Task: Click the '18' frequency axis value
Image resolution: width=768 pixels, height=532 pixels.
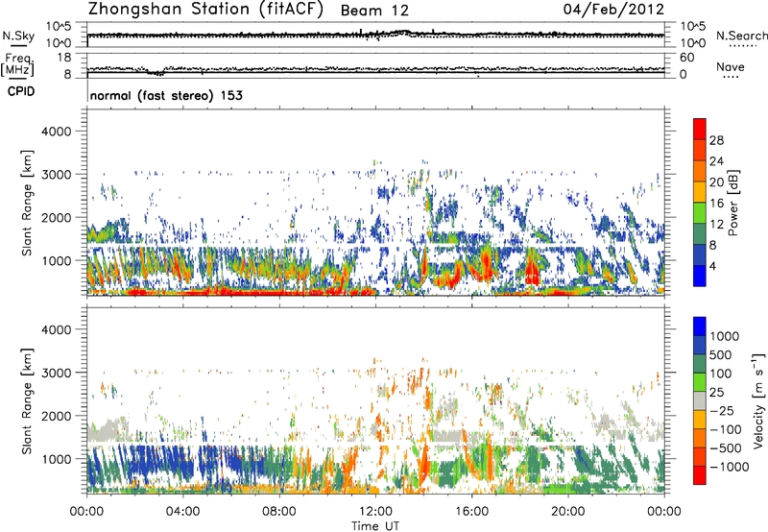Action: click(64, 58)
